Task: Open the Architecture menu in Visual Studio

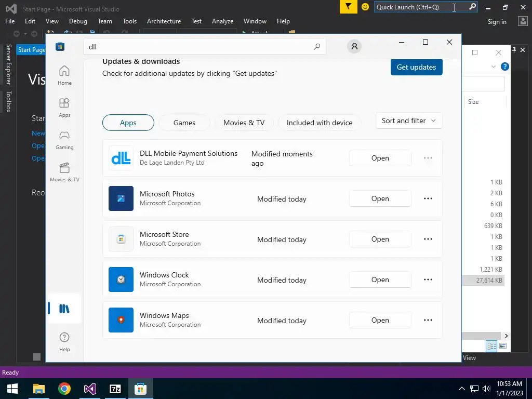Action: point(164,21)
